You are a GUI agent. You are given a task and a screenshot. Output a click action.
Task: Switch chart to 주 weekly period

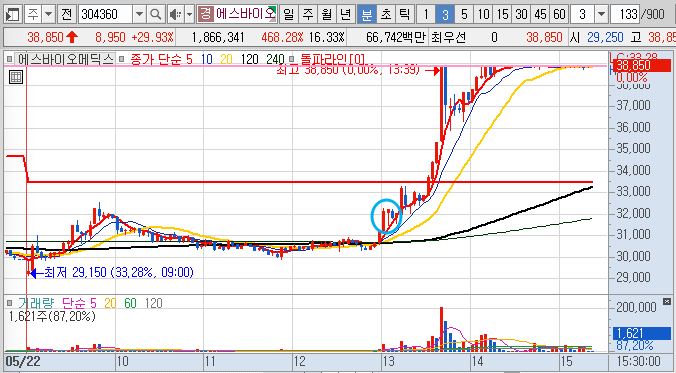(x=307, y=15)
